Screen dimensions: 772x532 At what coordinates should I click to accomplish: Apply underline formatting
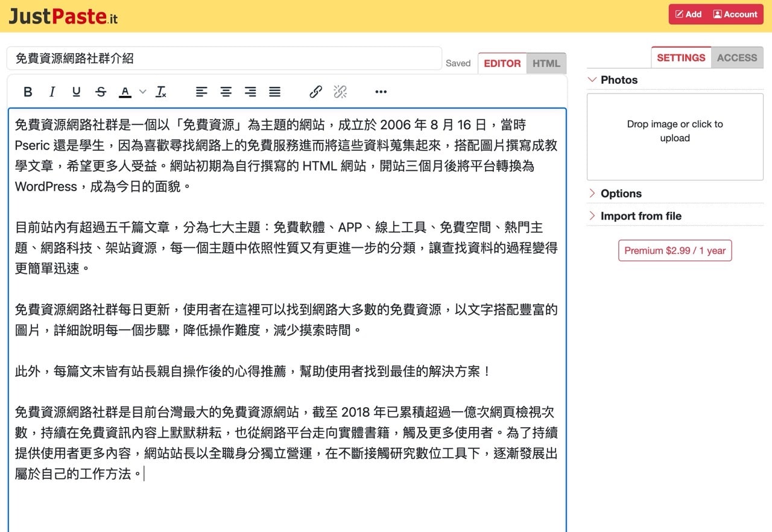pos(76,92)
